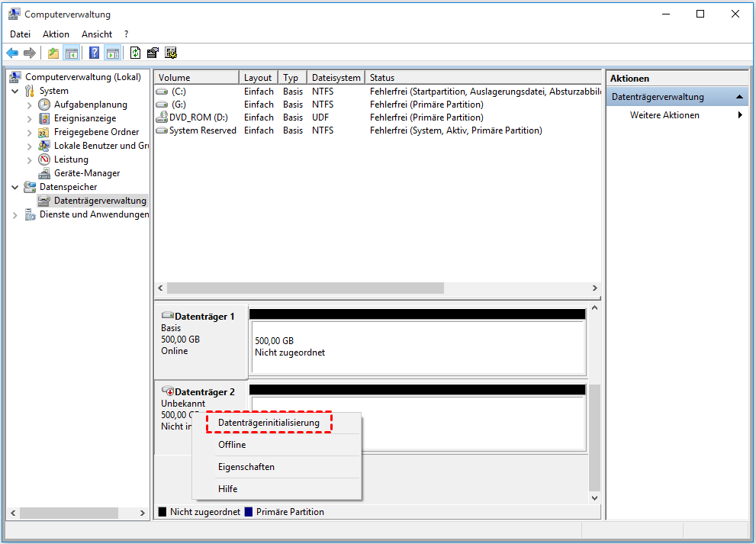Click the Properties toolbar icon
The image size is (756, 544).
pos(153,53)
